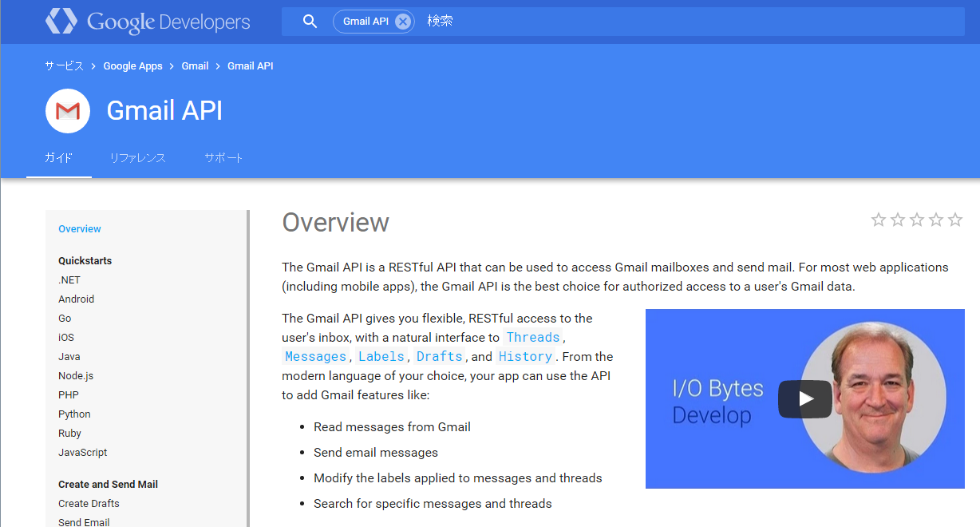Screen dimensions: 980x527
Task: Go to Google Apps in the breadcrumb
Action: [x=132, y=66]
